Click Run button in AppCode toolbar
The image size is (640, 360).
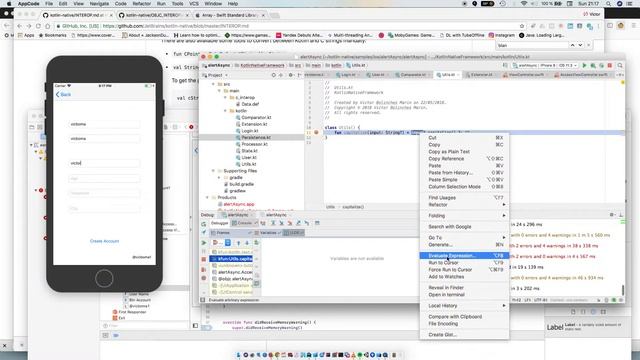[584, 65]
